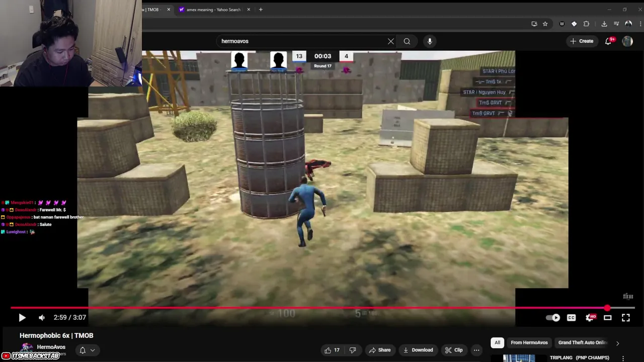Click the red progress bar scrubber knob
The height and width of the screenshot is (362, 644).
click(607, 308)
